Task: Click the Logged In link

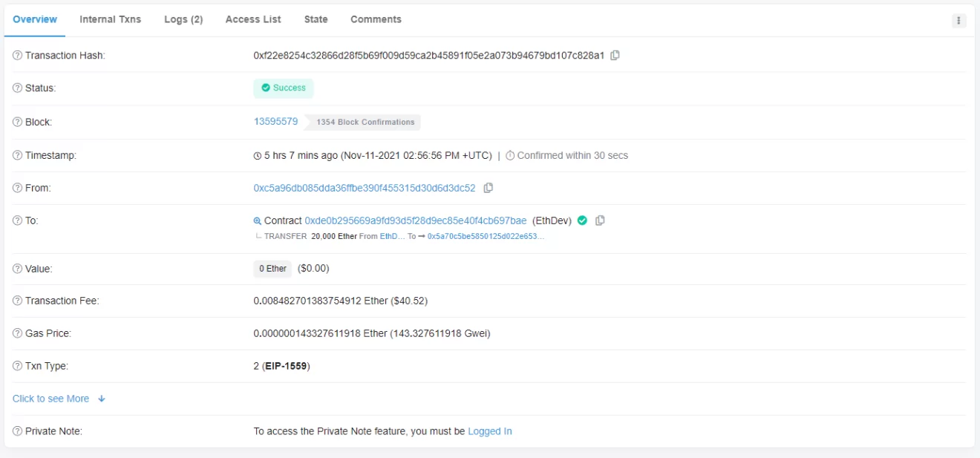Action: tap(489, 431)
